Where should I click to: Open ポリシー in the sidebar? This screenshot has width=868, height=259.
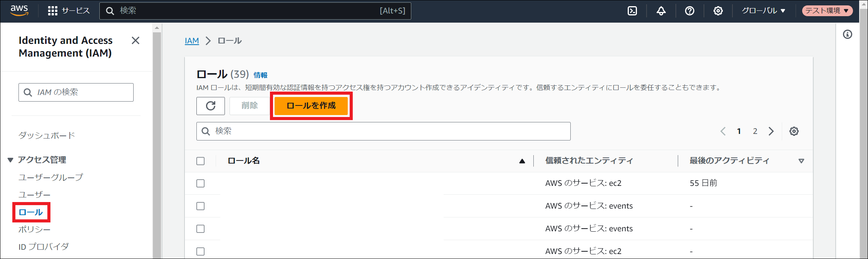click(34, 229)
